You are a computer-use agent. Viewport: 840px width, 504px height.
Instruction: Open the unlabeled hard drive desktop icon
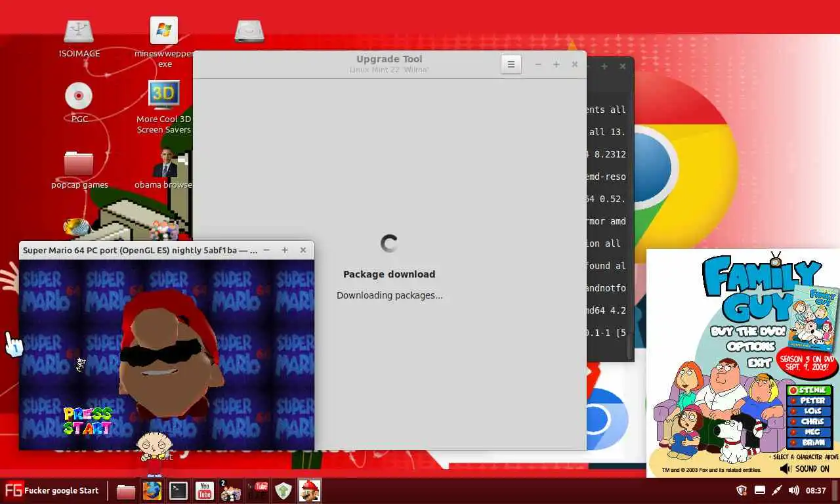(249, 31)
